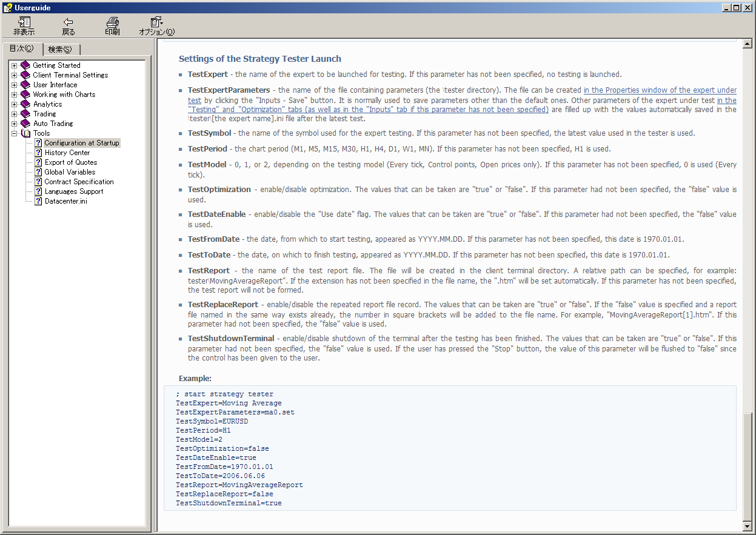
Task: Click the Languages Support topic icon
Action: (38, 191)
